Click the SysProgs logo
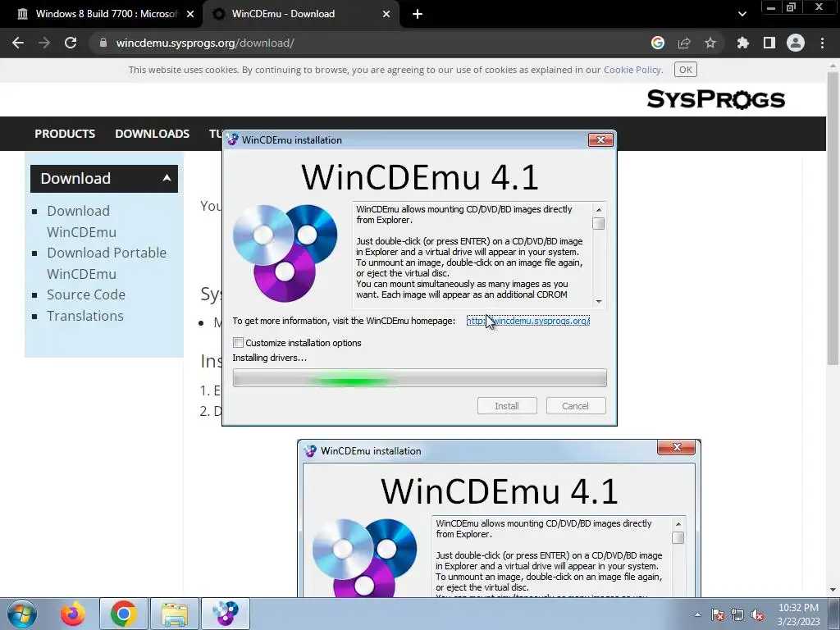 (715, 99)
